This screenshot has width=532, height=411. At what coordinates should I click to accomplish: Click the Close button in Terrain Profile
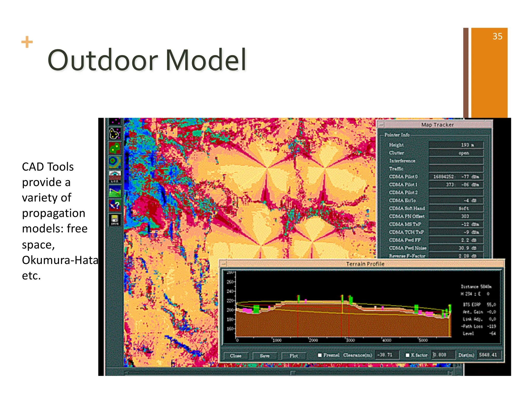tap(236, 356)
